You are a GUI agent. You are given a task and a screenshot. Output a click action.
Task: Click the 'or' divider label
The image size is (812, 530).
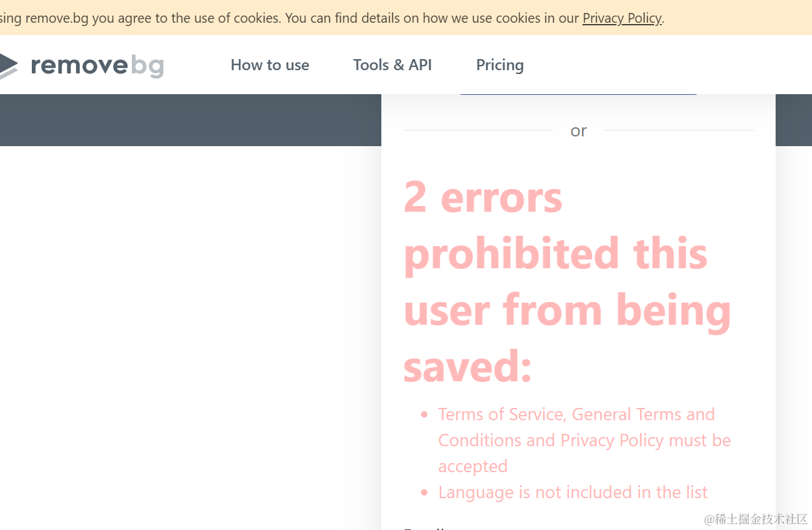pos(578,131)
